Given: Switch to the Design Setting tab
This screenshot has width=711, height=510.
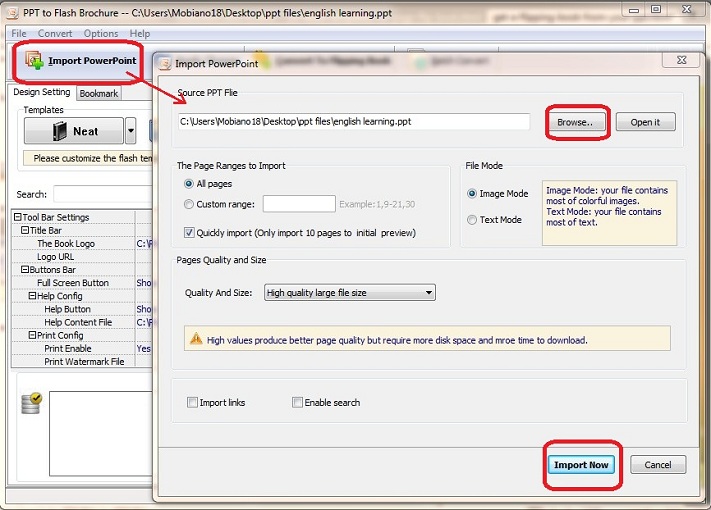Looking at the screenshot, I should pyautogui.click(x=42, y=92).
